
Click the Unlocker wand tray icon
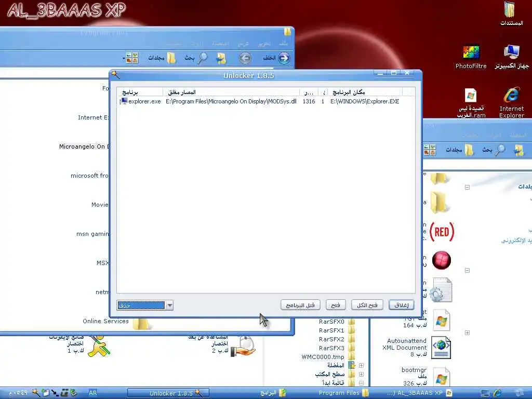36,393
